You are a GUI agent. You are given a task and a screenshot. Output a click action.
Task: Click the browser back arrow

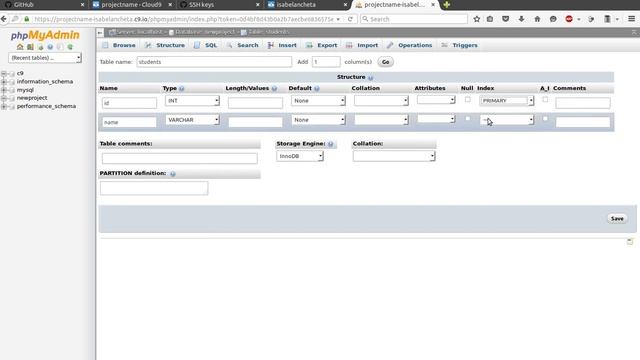pyautogui.click(x=4, y=19)
